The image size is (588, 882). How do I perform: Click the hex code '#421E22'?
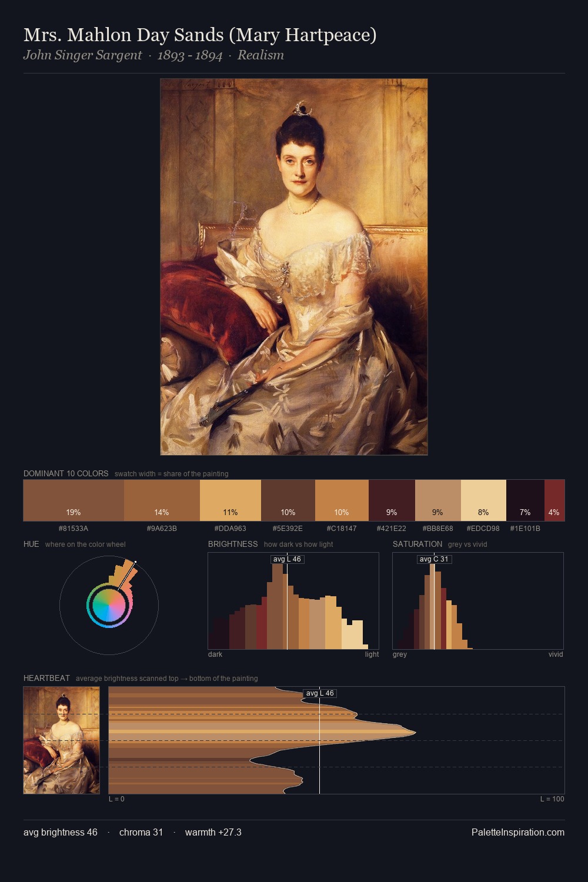392,529
